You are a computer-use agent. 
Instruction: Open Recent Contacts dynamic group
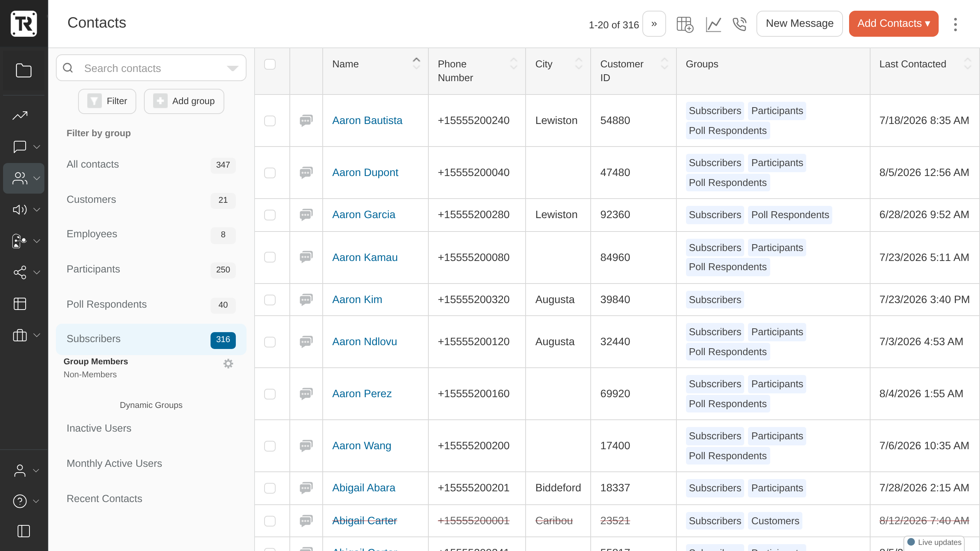tap(151, 499)
